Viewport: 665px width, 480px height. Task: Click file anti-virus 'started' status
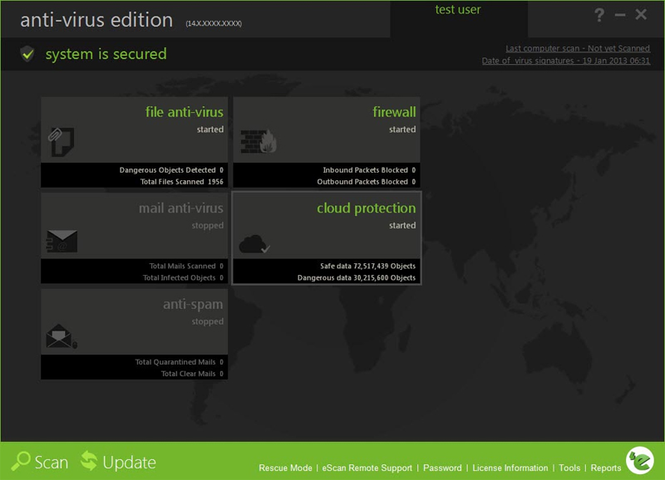[x=210, y=129]
